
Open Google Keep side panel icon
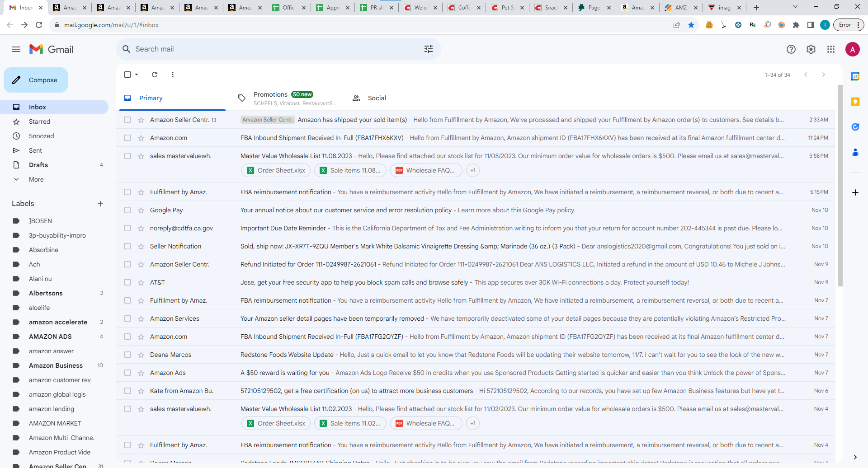click(855, 102)
